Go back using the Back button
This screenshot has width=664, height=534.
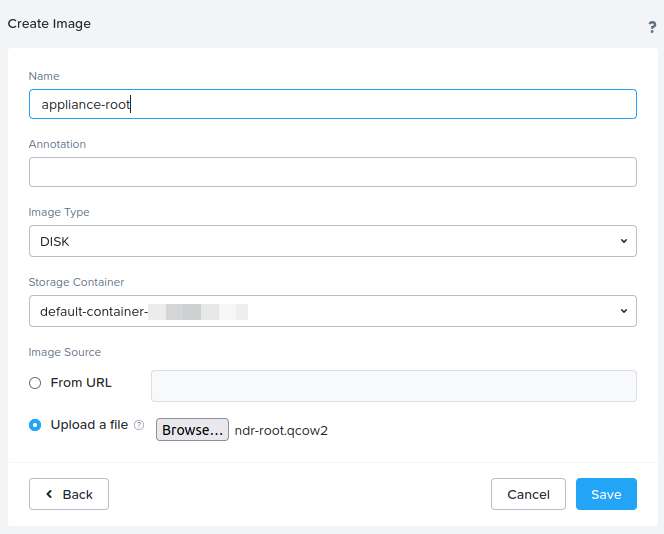coord(69,494)
